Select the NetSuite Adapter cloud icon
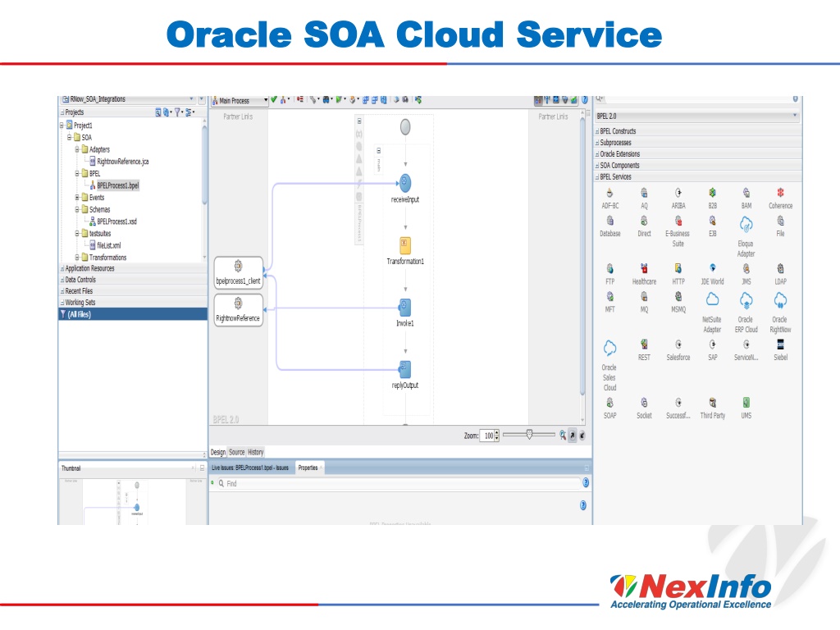The width and height of the screenshot is (840, 630). point(712,299)
